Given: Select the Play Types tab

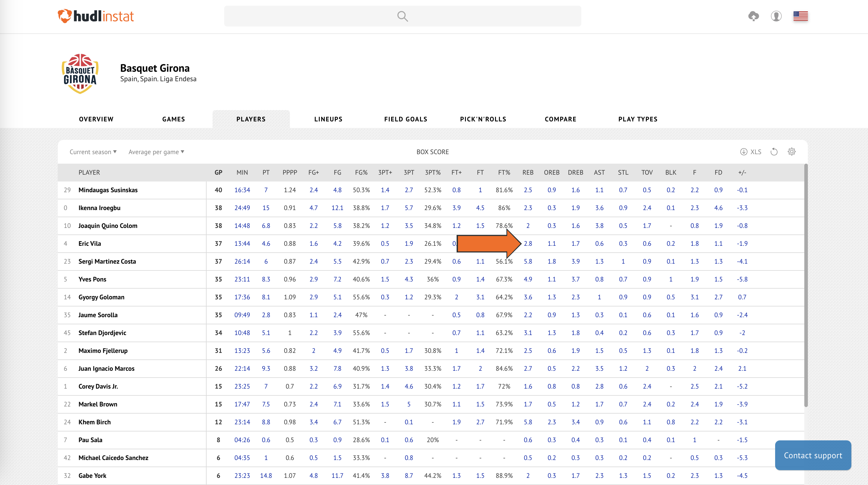Looking at the screenshot, I should tap(638, 119).
